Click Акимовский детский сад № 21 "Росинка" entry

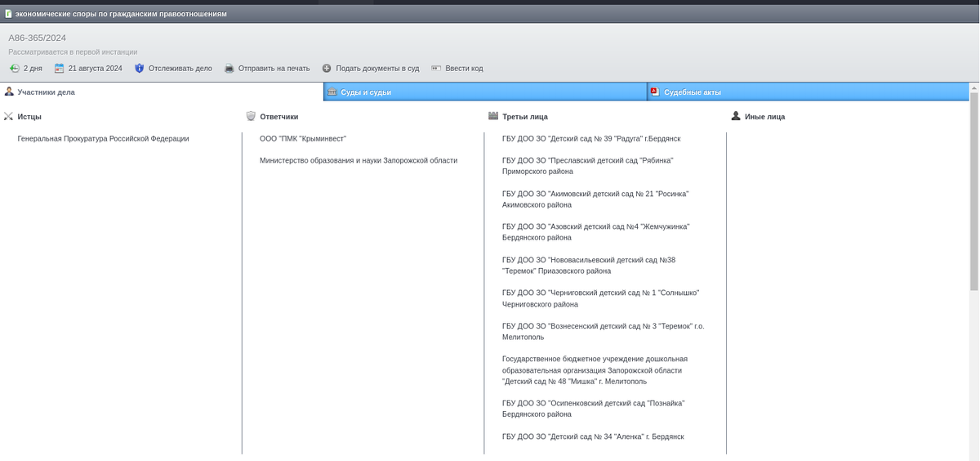pyautogui.click(x=595, y=199)
